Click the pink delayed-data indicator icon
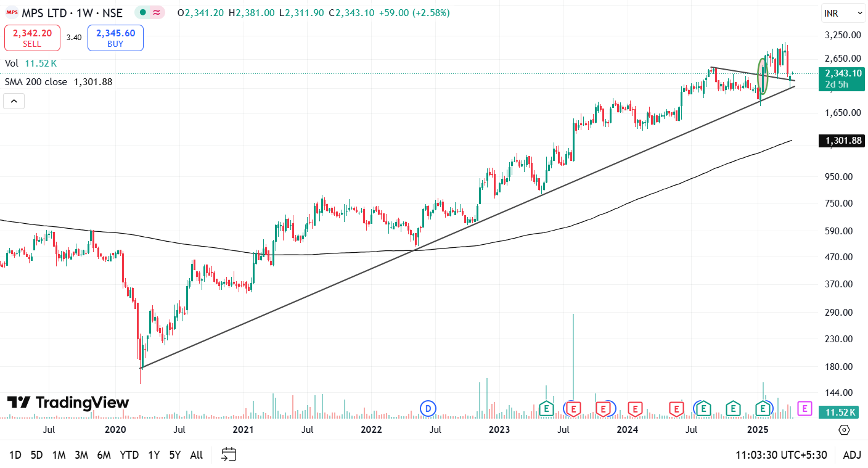Screen dimensions: 868x468 click(157, 13)
